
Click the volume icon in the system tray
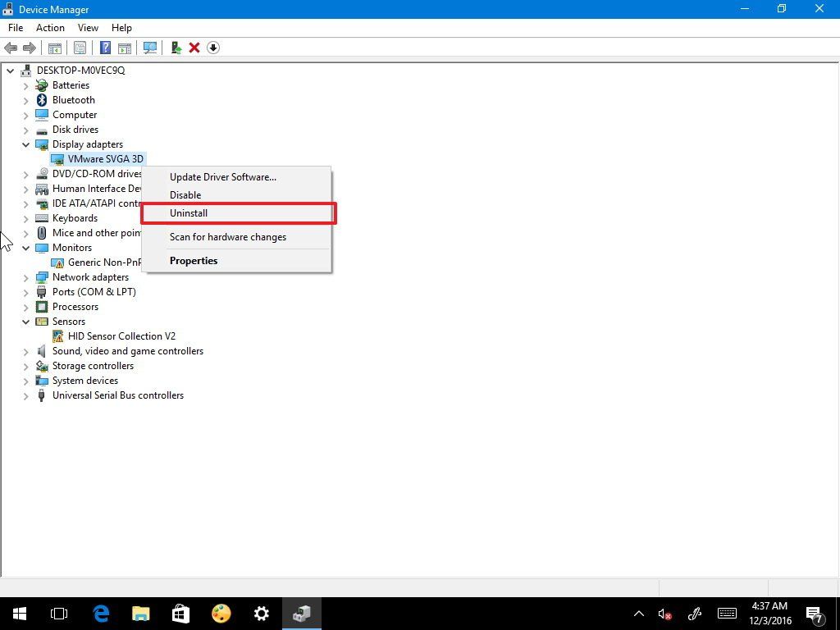click(663, 613)
